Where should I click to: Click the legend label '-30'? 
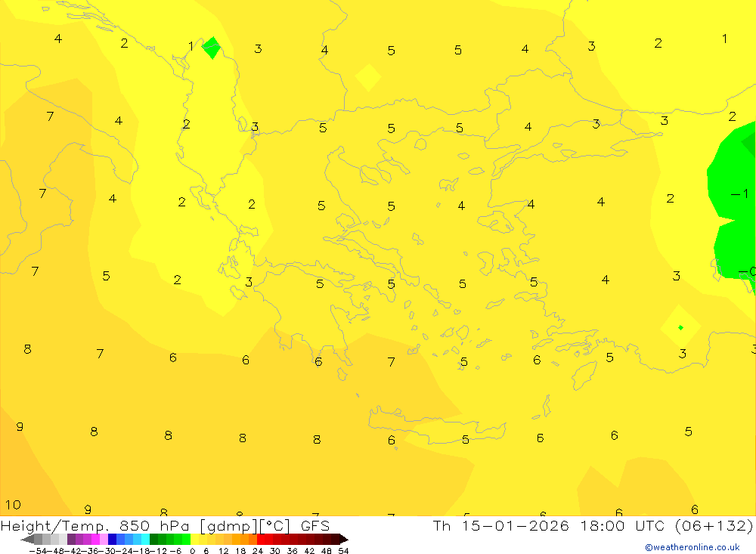[x=107, y=551]
